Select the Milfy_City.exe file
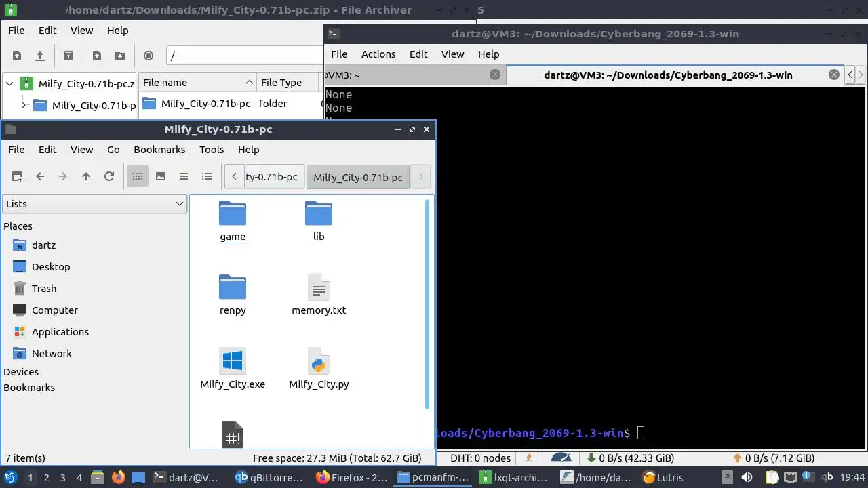Screen dimensions: 868x488 pos(233,369)
